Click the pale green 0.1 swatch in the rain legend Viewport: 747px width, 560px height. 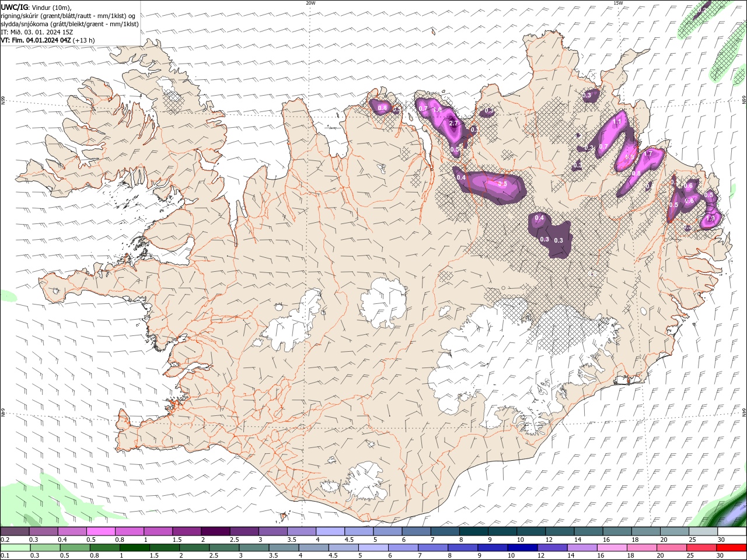click(15, 548)
